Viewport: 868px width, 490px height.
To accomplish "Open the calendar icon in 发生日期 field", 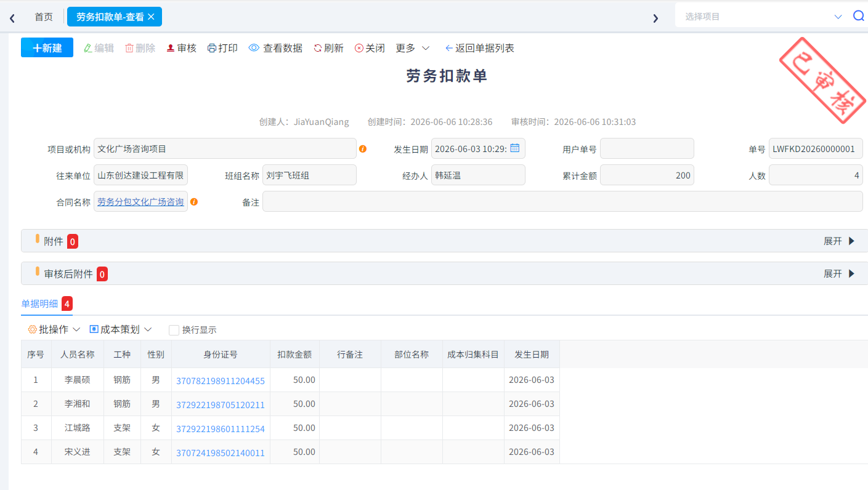I will (515, 148).
